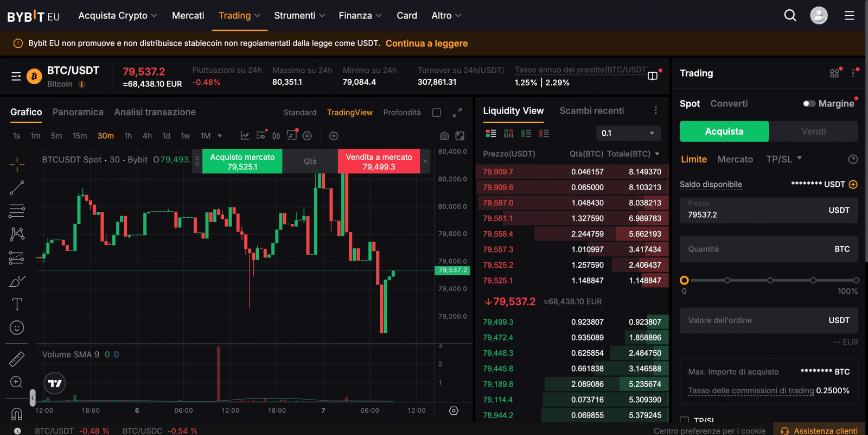Expand more timeframes arrow after 1M
The height and width of the screenshot is (435, 868).
point(220,136)
